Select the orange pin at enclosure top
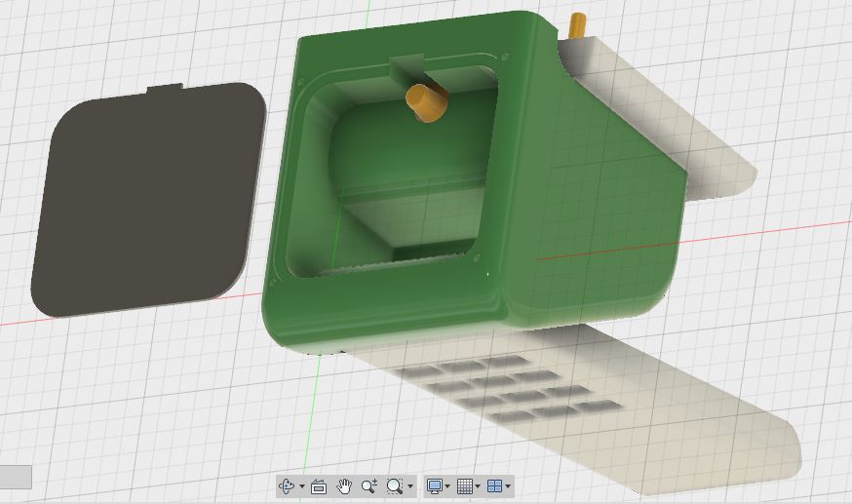852x504 pixels. click(577, 26)
